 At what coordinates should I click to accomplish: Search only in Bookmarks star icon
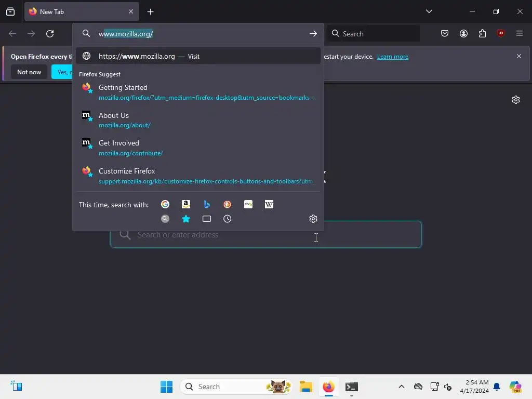pos(186,219)
